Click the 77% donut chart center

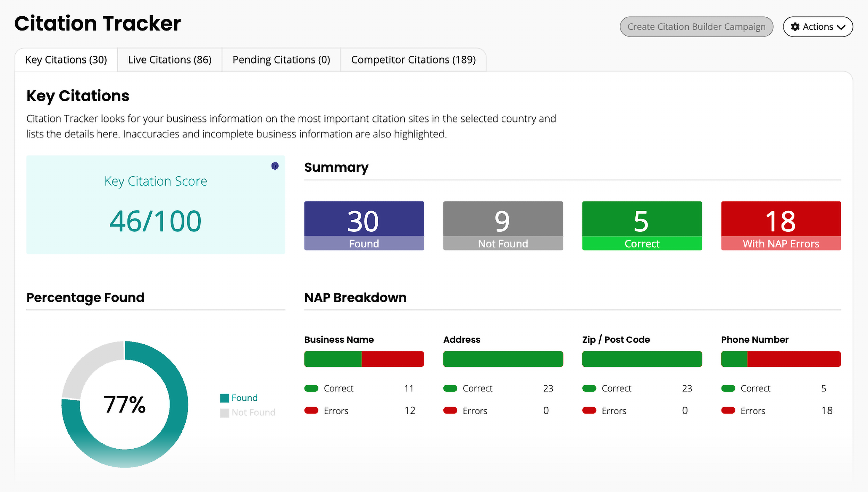pos(125,405)
